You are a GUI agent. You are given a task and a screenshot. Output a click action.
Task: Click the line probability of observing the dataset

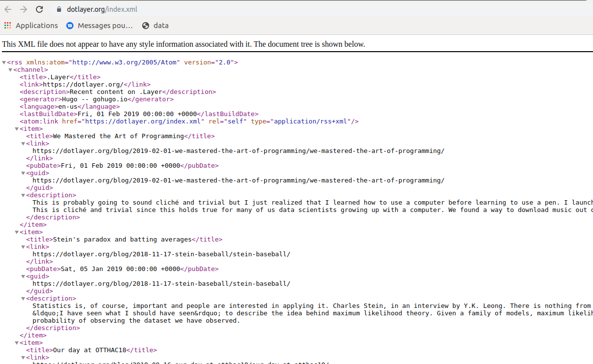tap(136, 321)
